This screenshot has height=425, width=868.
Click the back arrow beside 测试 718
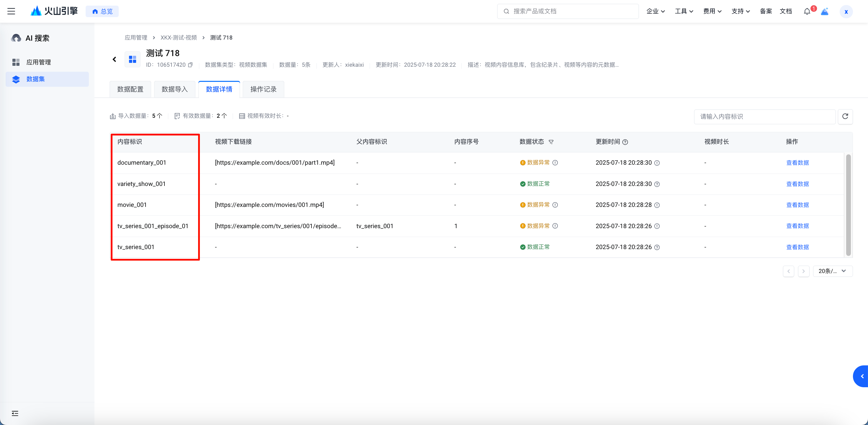(114, 59)
